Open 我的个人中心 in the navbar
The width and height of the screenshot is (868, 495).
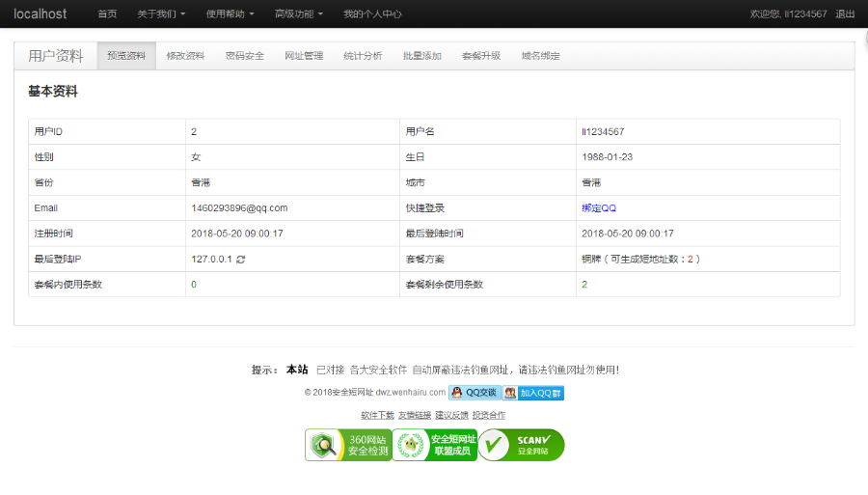coord(372,14)
